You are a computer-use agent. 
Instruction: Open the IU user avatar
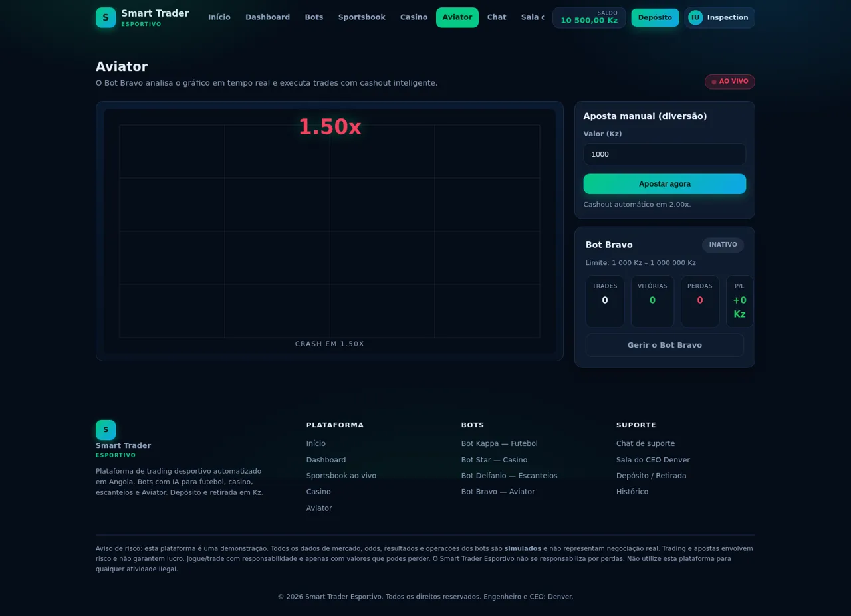click(x=695, y=17)
